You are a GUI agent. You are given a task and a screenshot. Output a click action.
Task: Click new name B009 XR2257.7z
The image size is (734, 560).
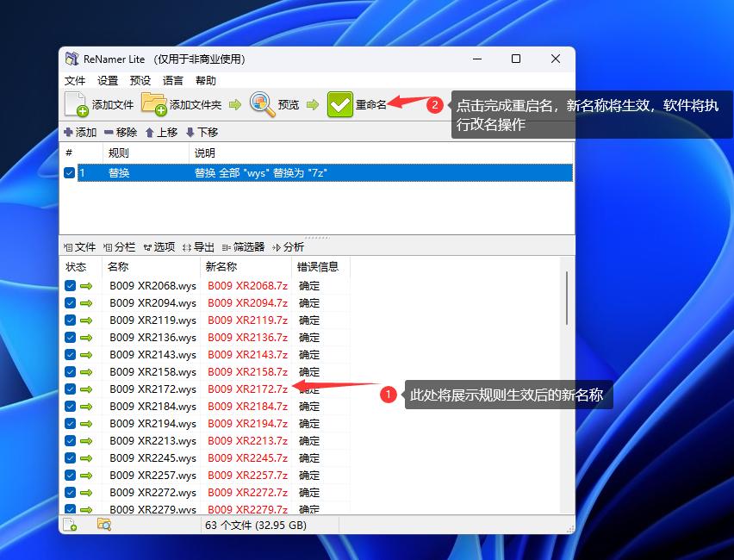click(247, 476)
